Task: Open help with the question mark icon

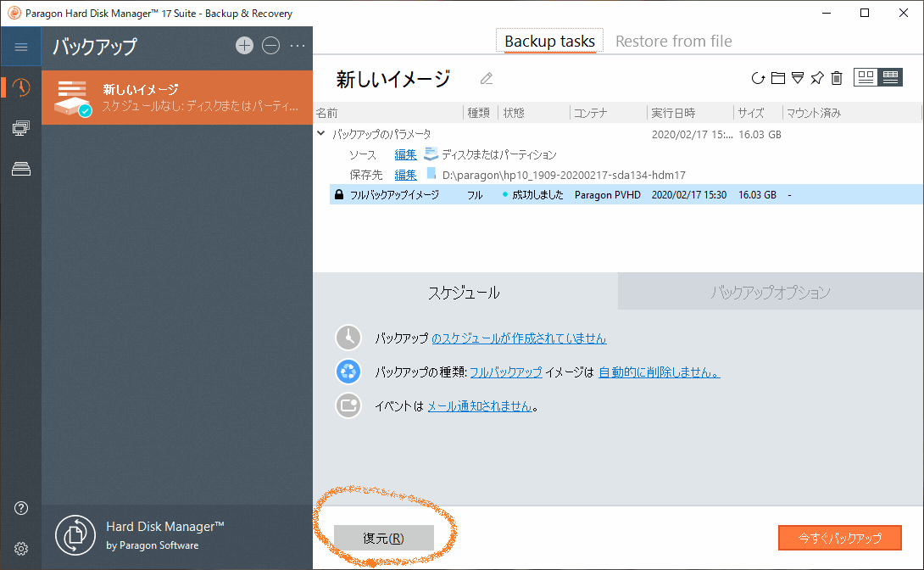Action: point(20,507)
